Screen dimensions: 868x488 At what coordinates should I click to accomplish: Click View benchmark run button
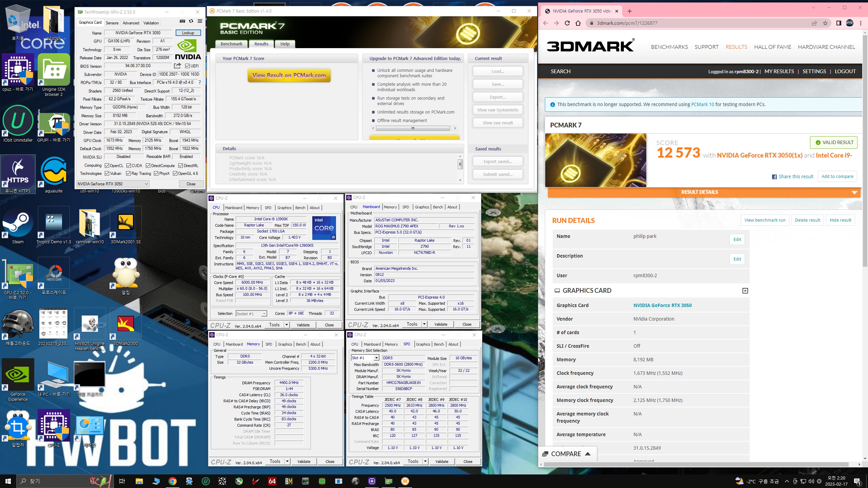(x=765, y=220)
